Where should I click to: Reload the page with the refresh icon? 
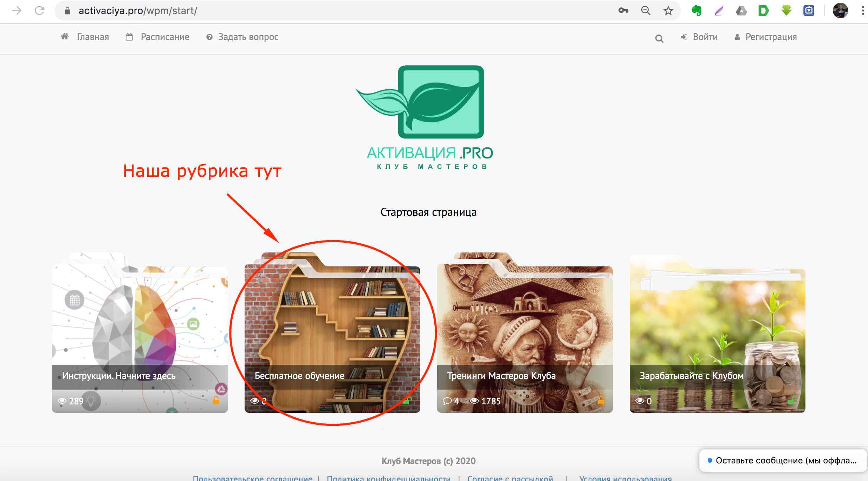point(39,11)
